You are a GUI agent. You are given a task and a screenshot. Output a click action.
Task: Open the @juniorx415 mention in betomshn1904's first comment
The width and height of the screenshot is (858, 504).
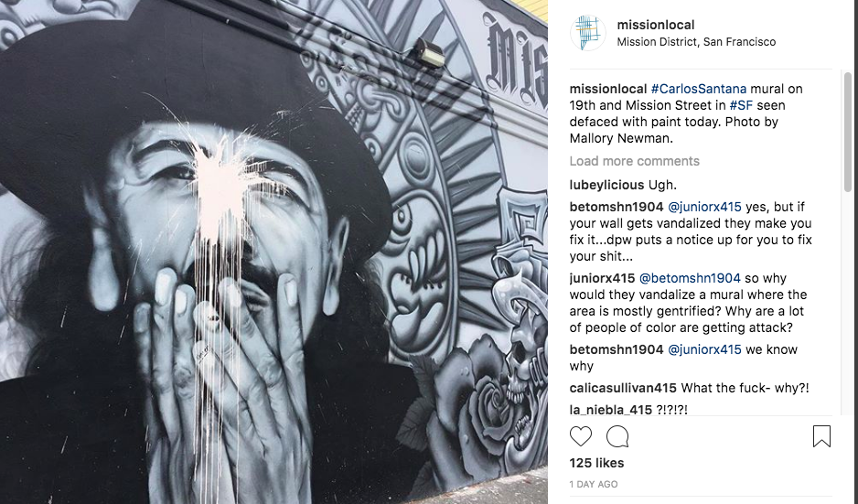pos(704,207)
